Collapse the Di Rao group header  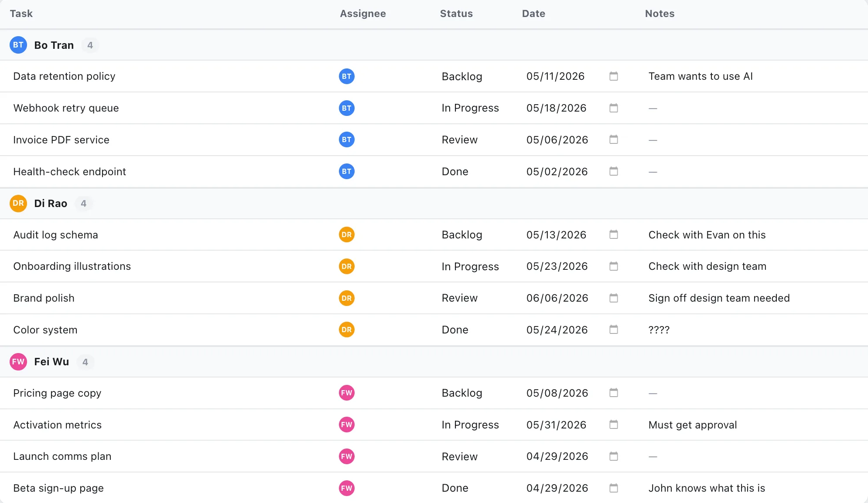tap(434, 203)
